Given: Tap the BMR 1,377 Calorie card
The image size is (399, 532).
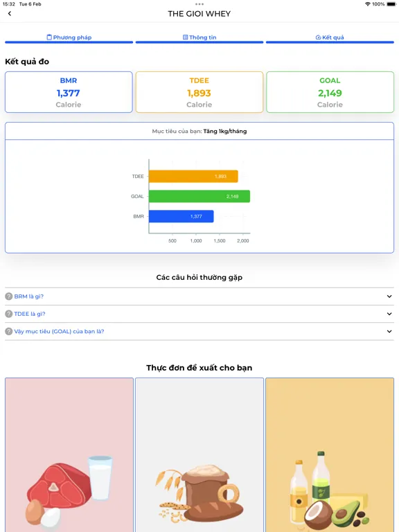Looking at the screenshot, I should tap(69, 92).
